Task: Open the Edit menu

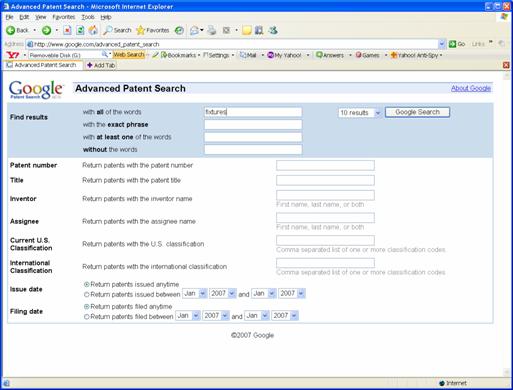Action: [24, 17]
